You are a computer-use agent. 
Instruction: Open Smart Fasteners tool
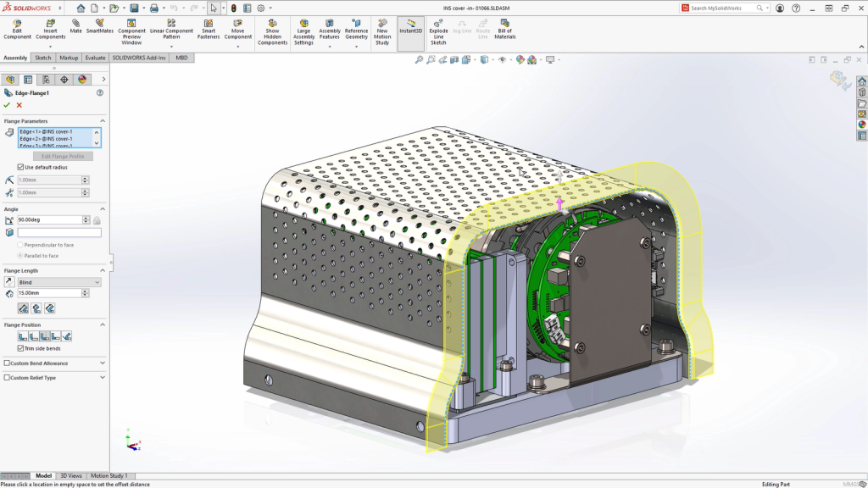pyautogui.click(x=208, y=29)
